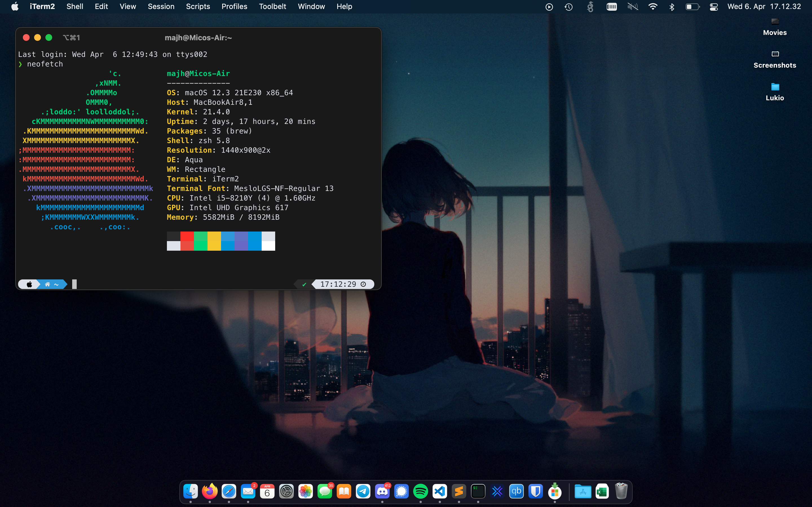Open Discord from the dock
Screen dimensions: 812x507
pyautogui.click(x=382, y=492)
